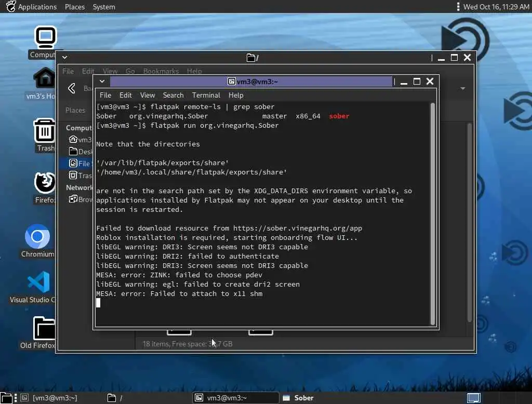This screenshot has width=532, height=404.
Task: Open the terminal Help menu
Action: pyautogui.click(x=236, y=96)
